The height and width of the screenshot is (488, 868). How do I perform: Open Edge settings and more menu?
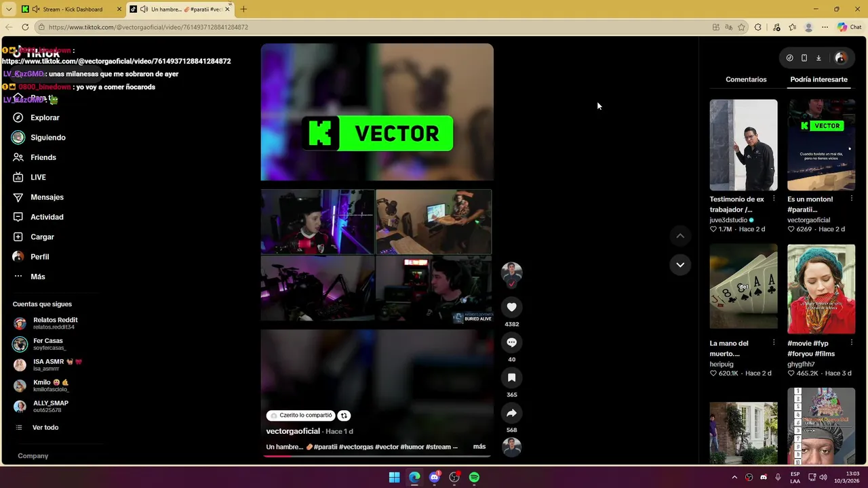pyautogui.click(x=825, y=27)
